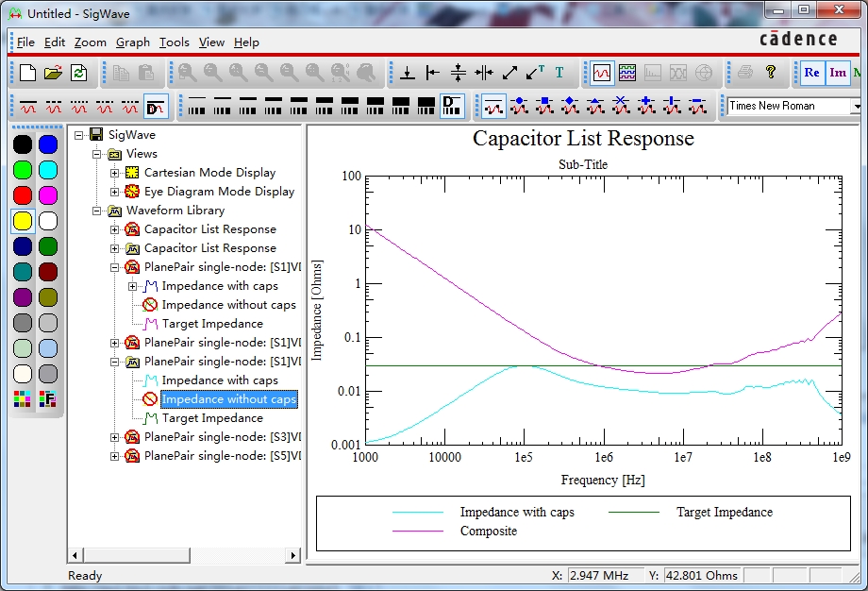
Task: Expand Eye Diagram Mode Display node
Action: [x=114, y=192]
